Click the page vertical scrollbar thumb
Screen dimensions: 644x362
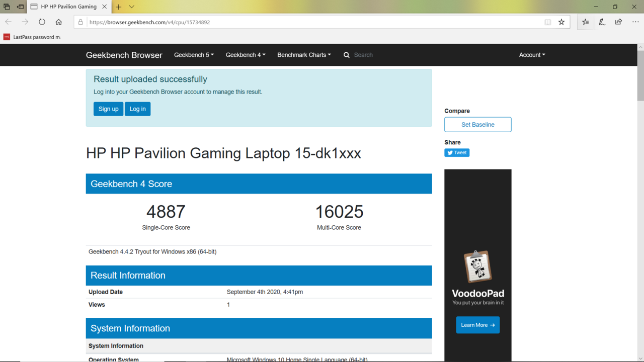coord(640,75)
